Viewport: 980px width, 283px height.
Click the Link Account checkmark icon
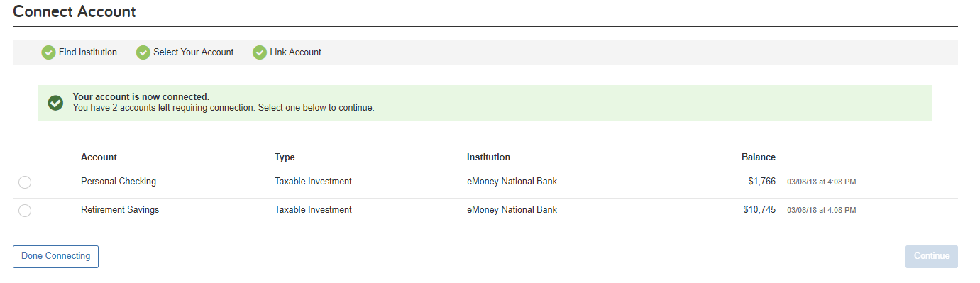pyautogui.click(x=260, y=52)
